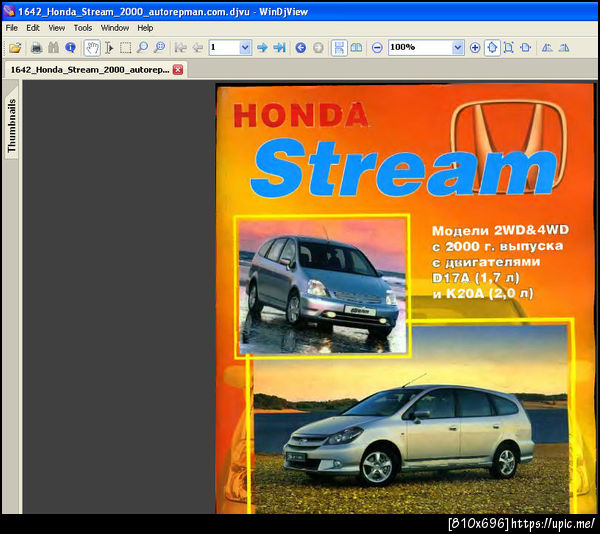Open the zoom level dropdown arrow

458,47
